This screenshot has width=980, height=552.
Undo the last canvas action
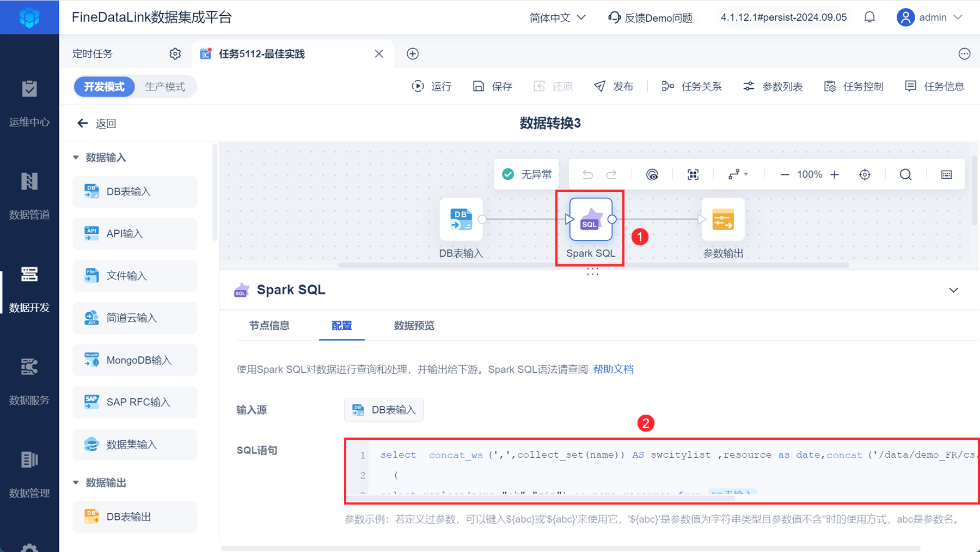(x=587, y=174)
